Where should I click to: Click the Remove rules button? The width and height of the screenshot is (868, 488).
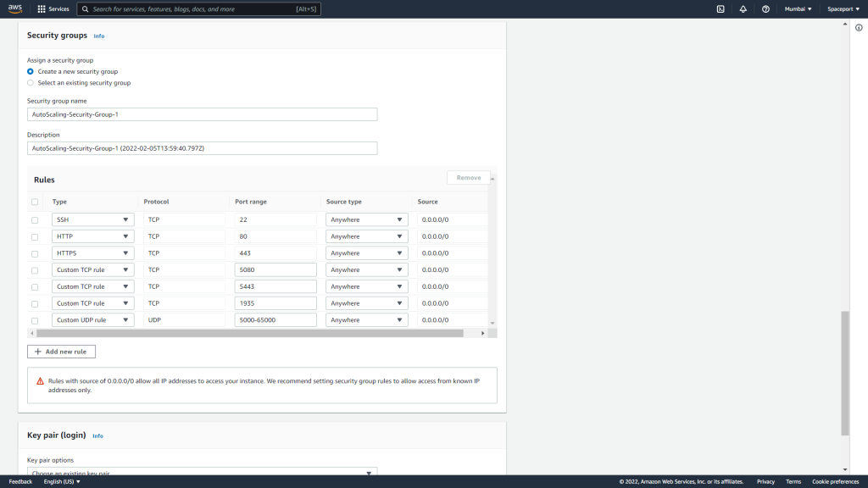coord(468,178)
